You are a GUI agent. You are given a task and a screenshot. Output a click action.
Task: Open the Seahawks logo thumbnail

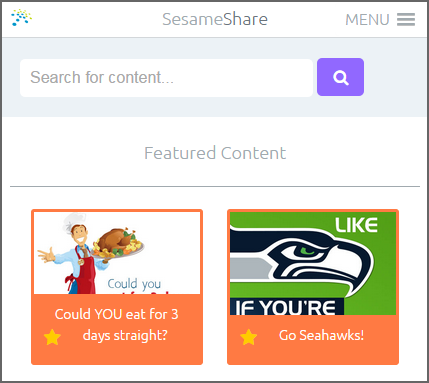point(313,263)
